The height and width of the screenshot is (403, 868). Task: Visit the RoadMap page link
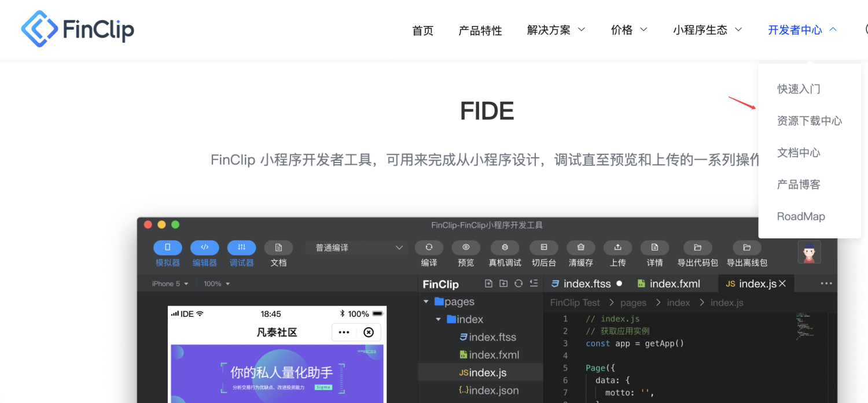(801, 216)
